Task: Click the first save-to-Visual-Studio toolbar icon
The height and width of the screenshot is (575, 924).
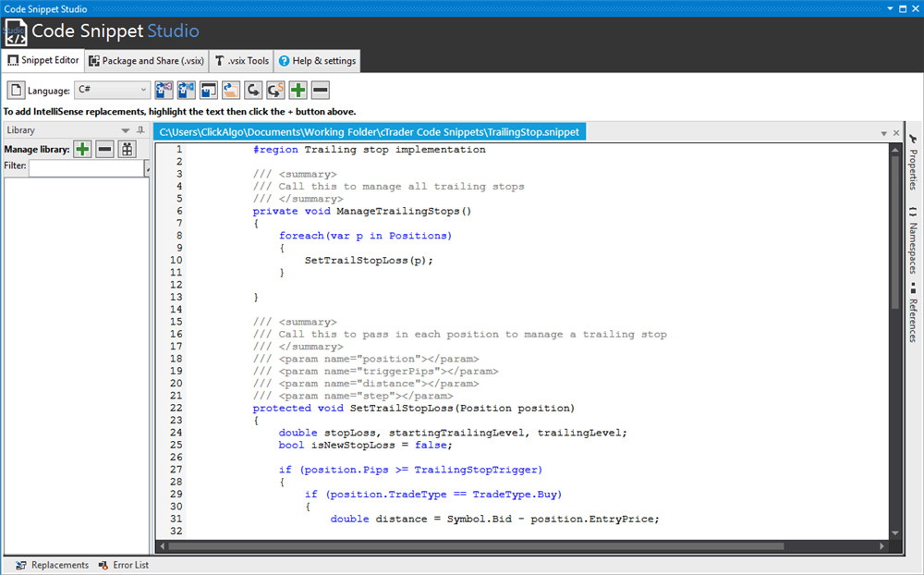Action: [x=164, y=91]
